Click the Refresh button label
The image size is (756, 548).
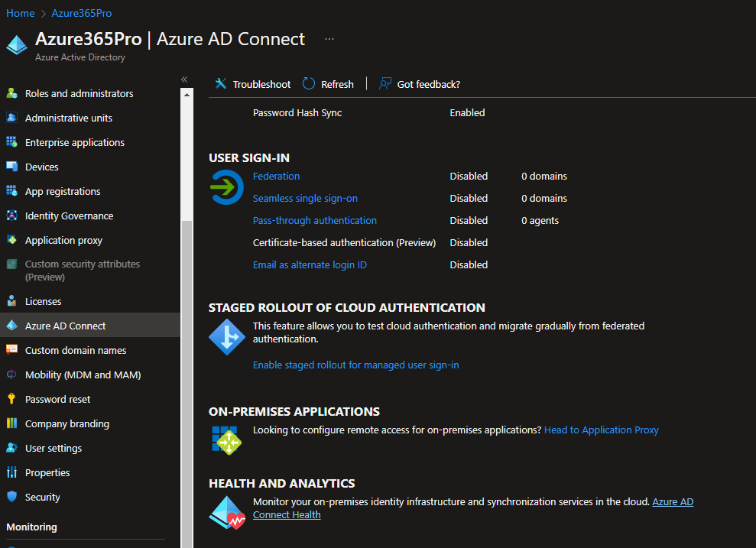[x=338, y=84]
